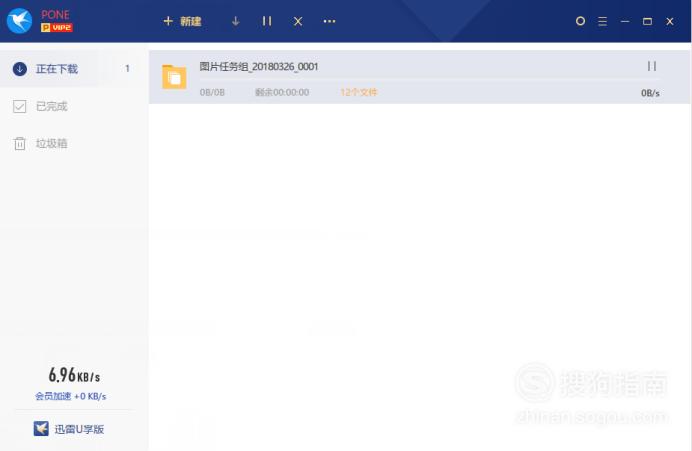Click the 会员加速 +0 KB/s link
This screenshot has height=451, width=692.
click(x=71, y=396)
